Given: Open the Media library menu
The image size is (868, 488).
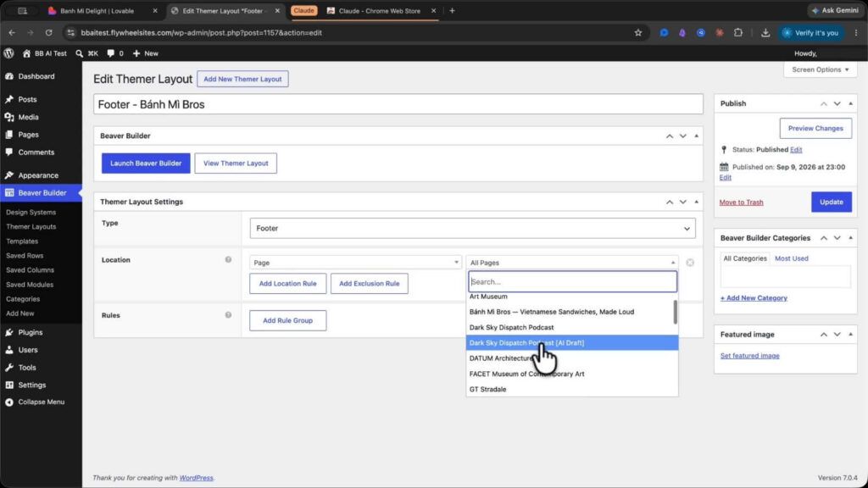Looking at the screenshot, I should (28, 117).
